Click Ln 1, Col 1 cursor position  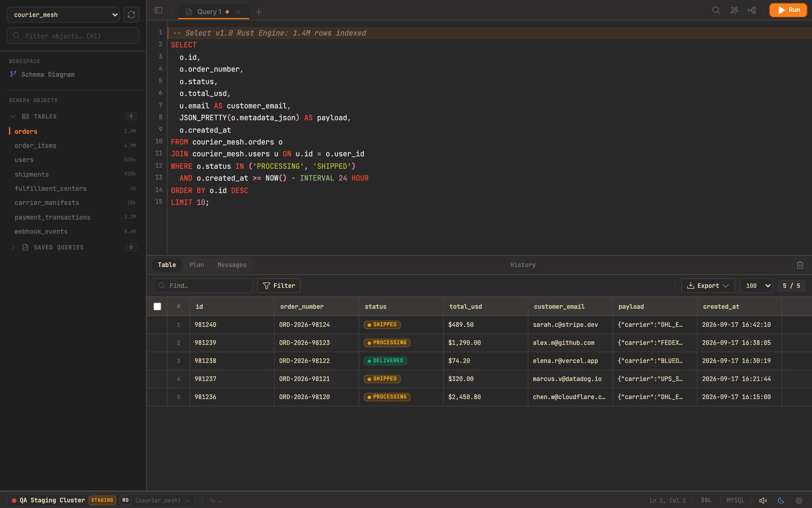click(x=667, y=500)
